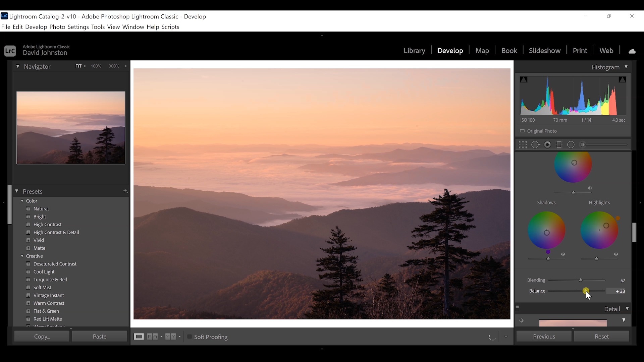The height and width of the screenshot is (362, 644).
Task: Select the sunset photo in the Navigator
Action: [71, 128]
